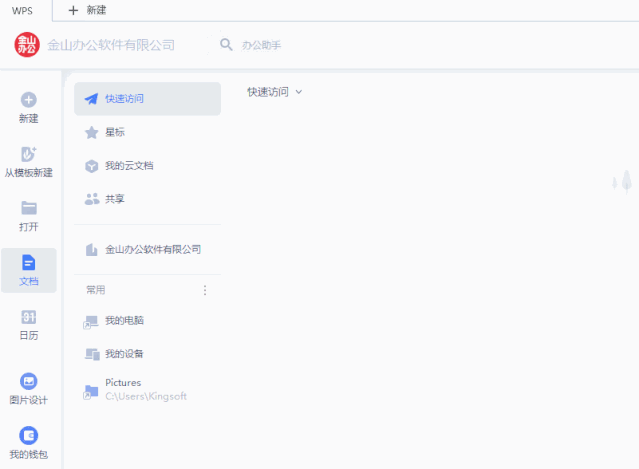Screen dimensions: 639x469
Task: Open the 共享 shared section
Action: pyautogui.click(x=148, y=199)
